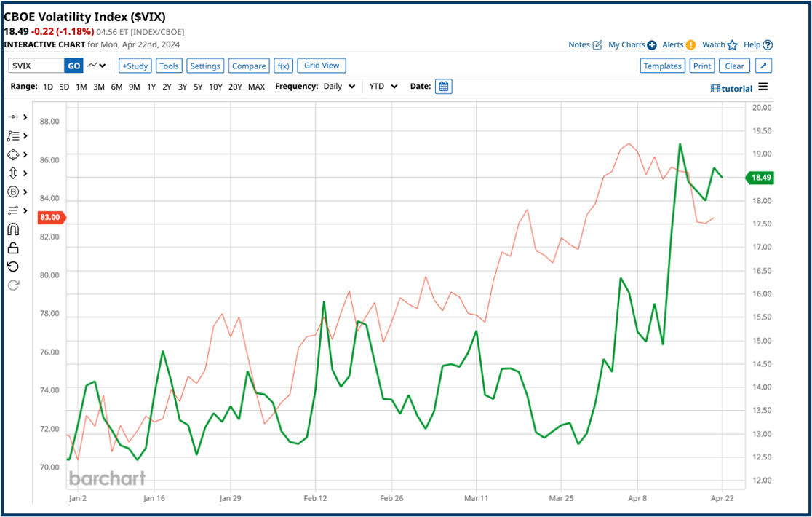Image resolution: width=812 pixels, height=517 pixels.
Task: Undo the last chart action
Action: (x=13, y=266)
